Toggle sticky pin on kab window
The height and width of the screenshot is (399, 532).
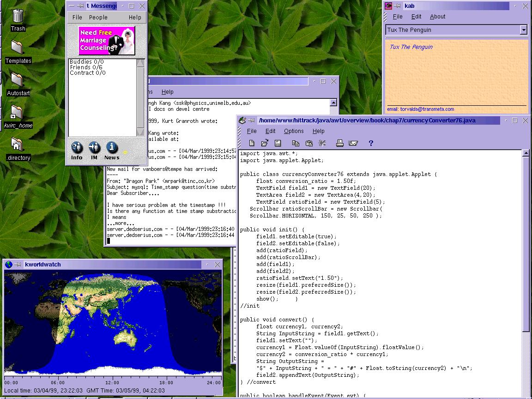pyautogui.click(x=398, y=6)
